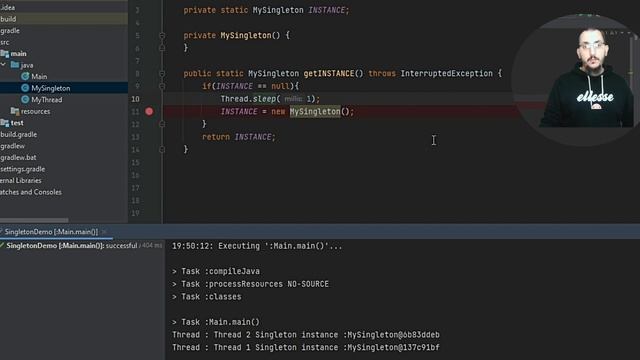Click the highlighted MySingleton constructor call
Image resolution: width=640 pixels, height=360 pixels.
tap(315, 111)
